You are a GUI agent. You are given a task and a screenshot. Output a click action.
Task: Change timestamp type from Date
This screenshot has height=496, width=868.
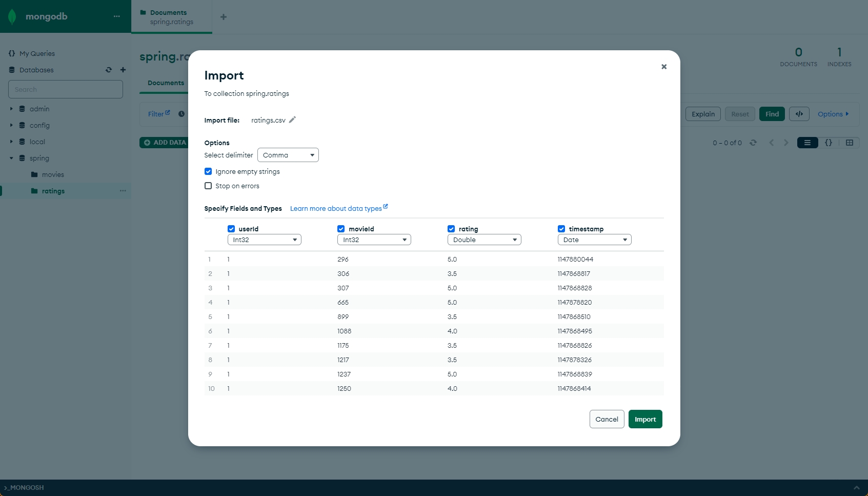(x=595, y=240)
